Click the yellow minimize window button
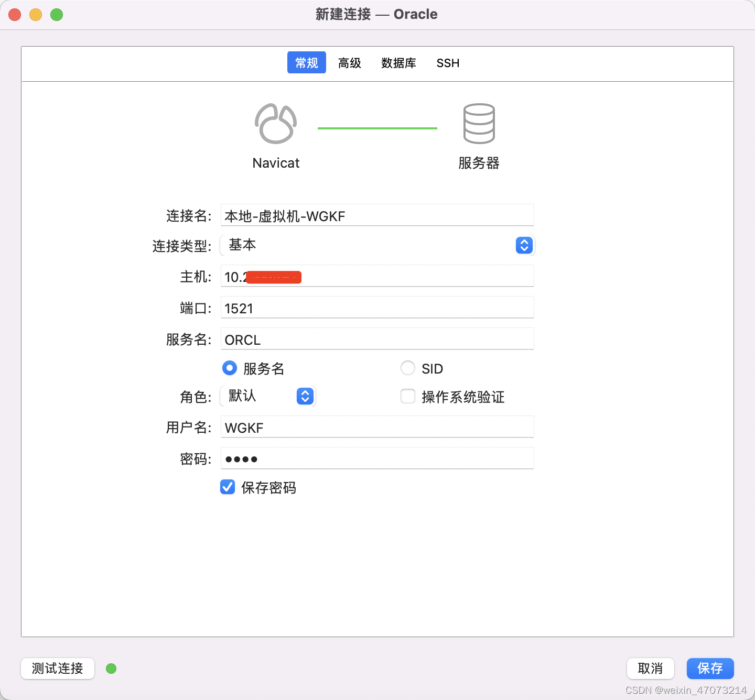The image size is (755, 700). pos(36,15)
